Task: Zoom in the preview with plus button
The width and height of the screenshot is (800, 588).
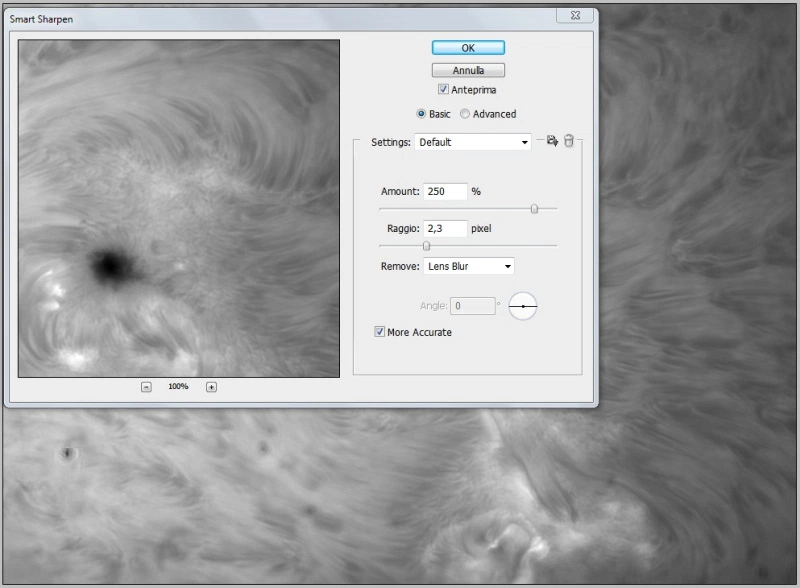Action: tap(211, 387)
